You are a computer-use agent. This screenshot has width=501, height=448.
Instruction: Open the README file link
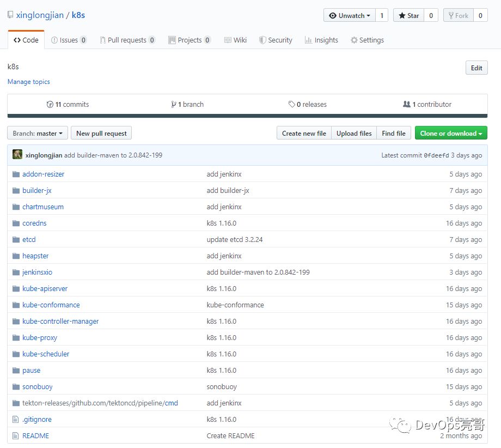(x=35, y=435)
